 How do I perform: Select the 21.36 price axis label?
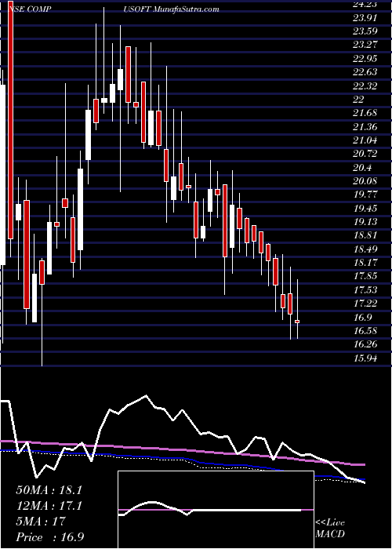click(365, 127)
